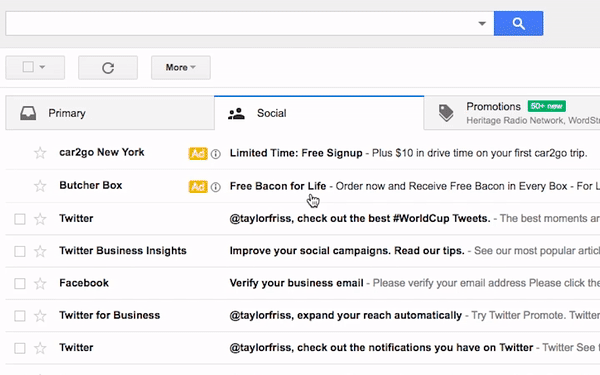Open info icon beside car2go Ad badge

point(216,154)
